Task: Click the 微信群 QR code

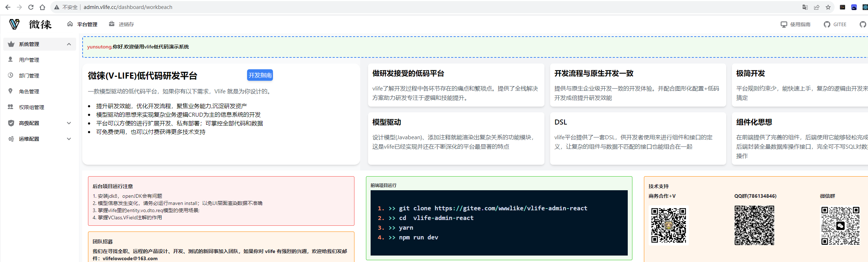Action: pyautogui.click(x=840, y=226)
